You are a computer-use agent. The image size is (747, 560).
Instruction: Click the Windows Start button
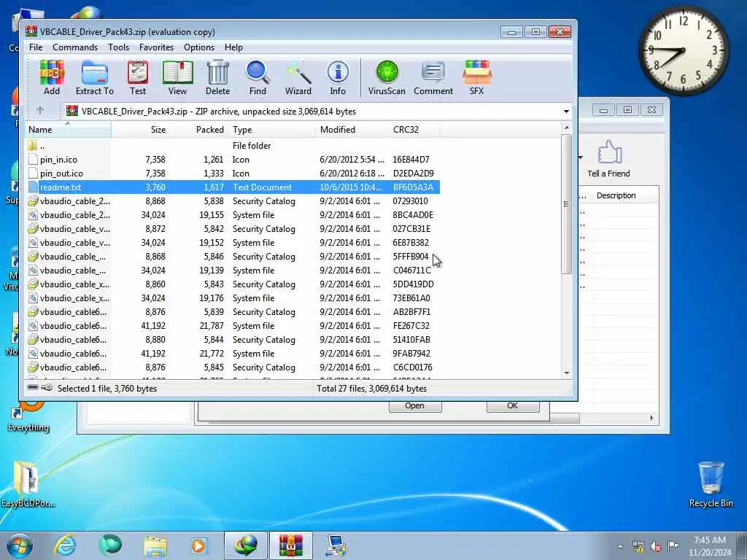tap(20, 545)
